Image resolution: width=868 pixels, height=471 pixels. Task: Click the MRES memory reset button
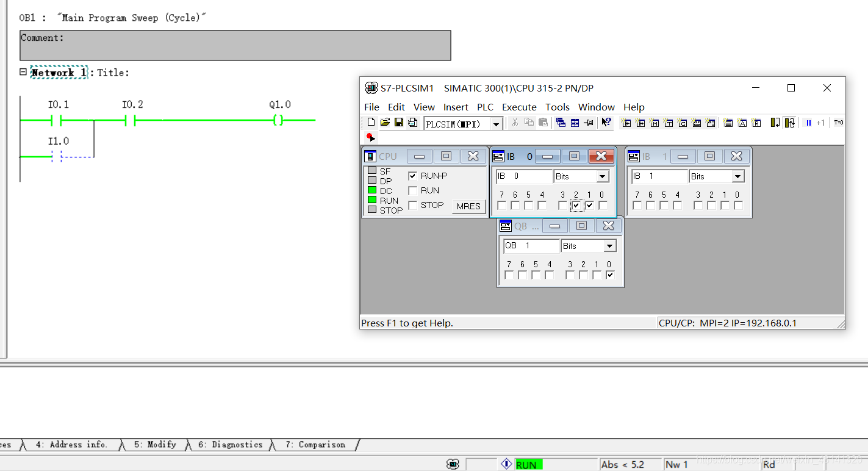point(468,206)
